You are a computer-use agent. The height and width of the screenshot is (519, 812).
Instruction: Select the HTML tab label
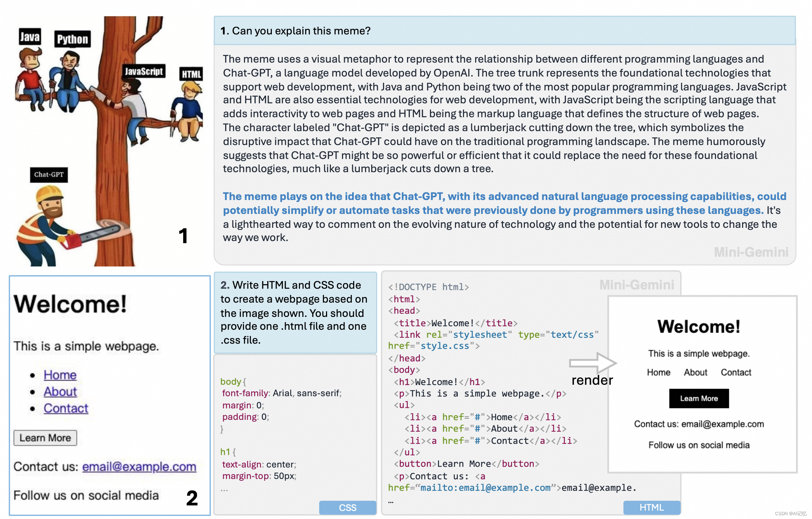pyautogui.click(x=651, y=508)
